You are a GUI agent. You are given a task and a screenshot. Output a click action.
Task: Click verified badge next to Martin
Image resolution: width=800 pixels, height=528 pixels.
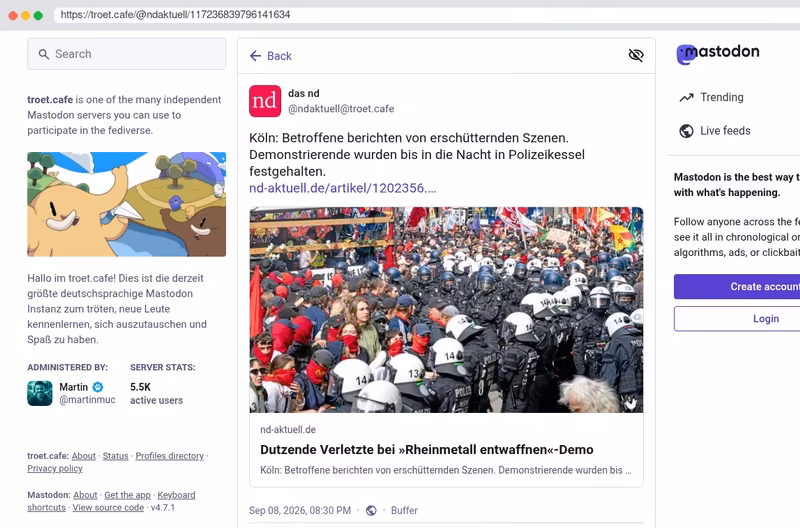click(97, 387)
